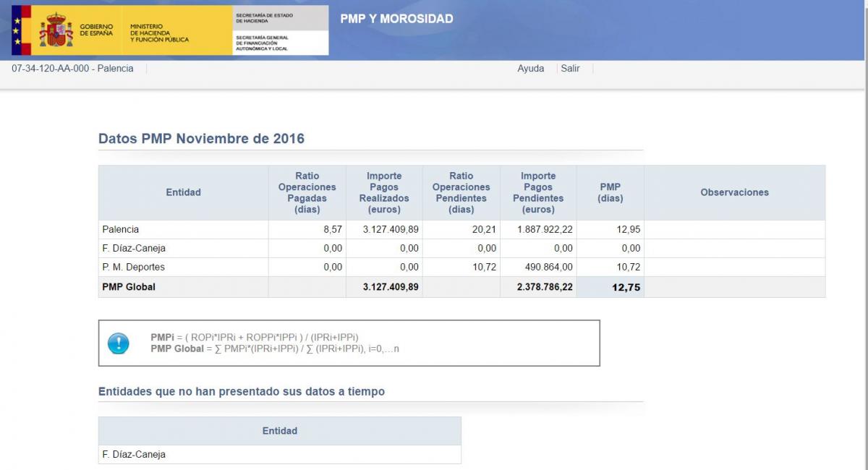Click the Gobierno de España coat of arms
Image resolution: width=868 pixels, height=470 pixels.
[56, 30]
